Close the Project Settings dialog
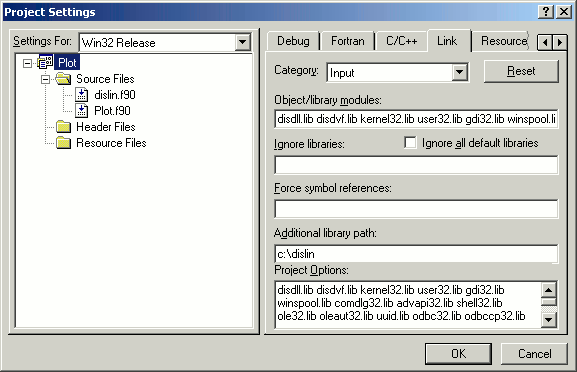This screenshot has height=372, width=577. click(564, 12)
